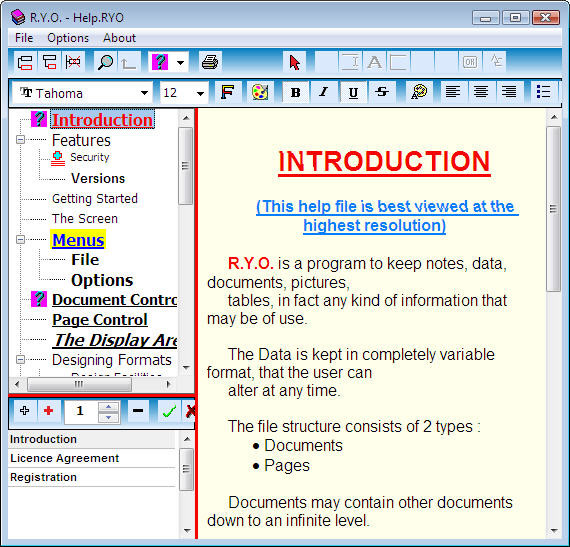Align text left
The image size is (570, 547).
click(453, 92)
